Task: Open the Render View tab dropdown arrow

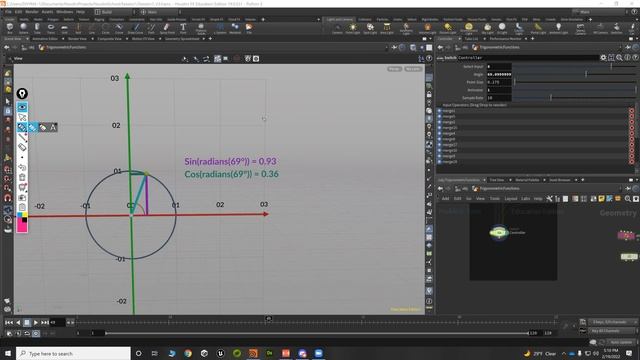Action: (92, 39)
